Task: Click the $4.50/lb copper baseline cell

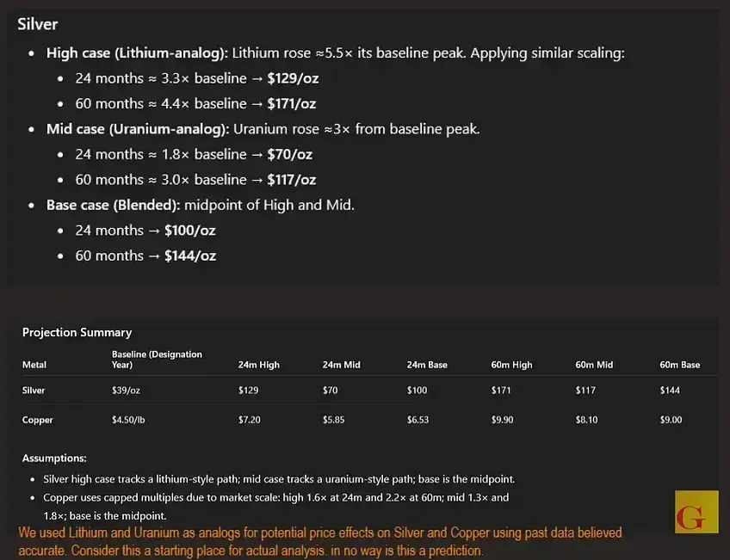Action: pos(128,420)
